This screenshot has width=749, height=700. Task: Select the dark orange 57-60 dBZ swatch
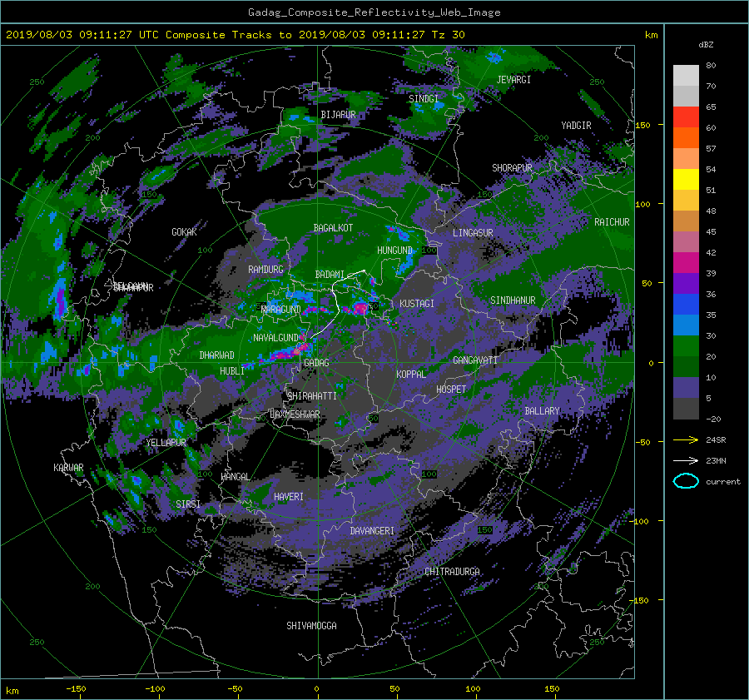coord(686,138)
